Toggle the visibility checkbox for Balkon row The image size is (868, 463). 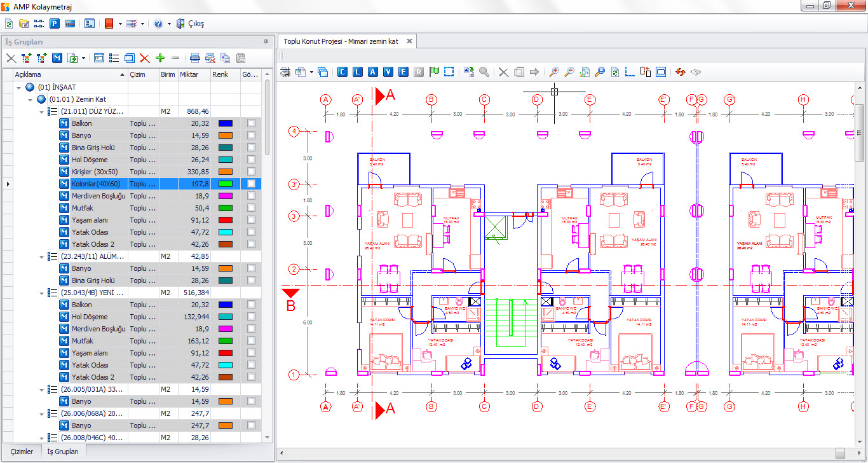(x=252, y=123)
